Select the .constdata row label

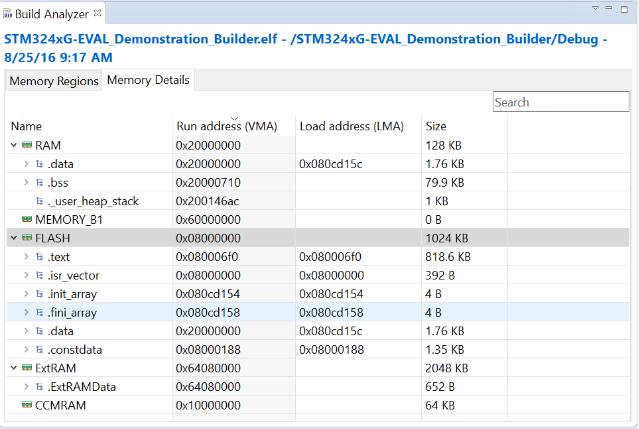click(75, 350)
